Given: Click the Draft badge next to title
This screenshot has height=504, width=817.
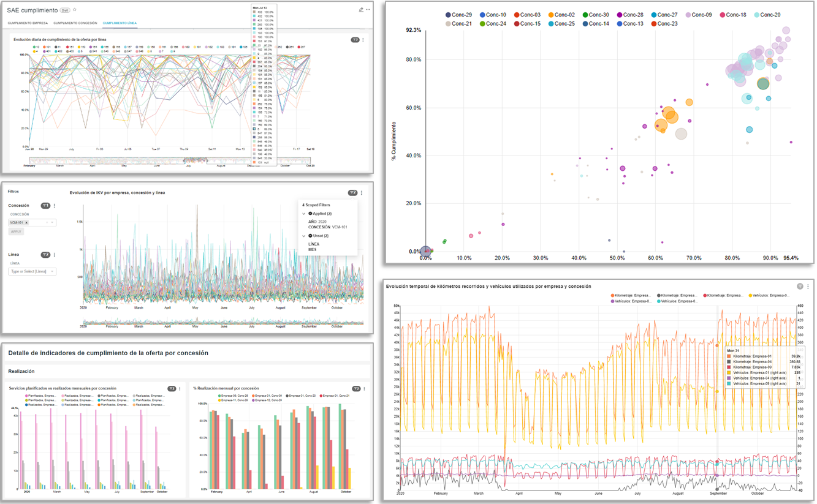Looking at the screenshot, I should tap(65, 10).
